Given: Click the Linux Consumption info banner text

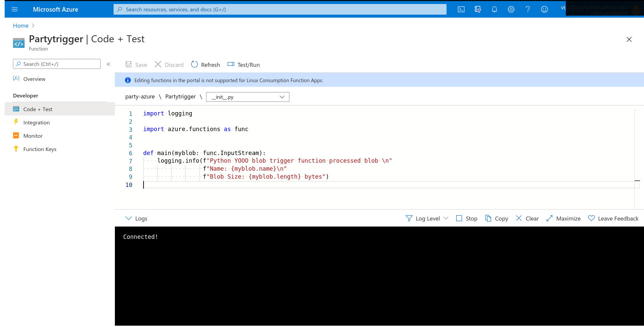Looking at the screenshot, I should pyautogui.click(x=229, y=80).
